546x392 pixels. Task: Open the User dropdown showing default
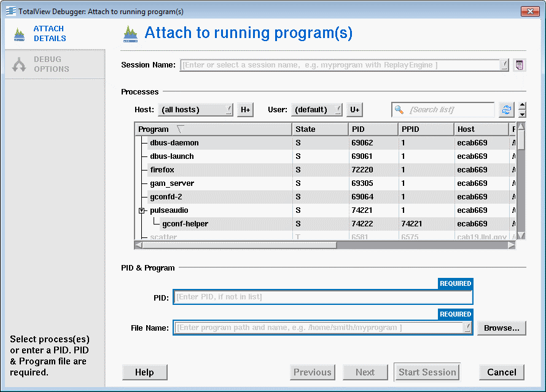pyautogui.click(x=316, y=110)
